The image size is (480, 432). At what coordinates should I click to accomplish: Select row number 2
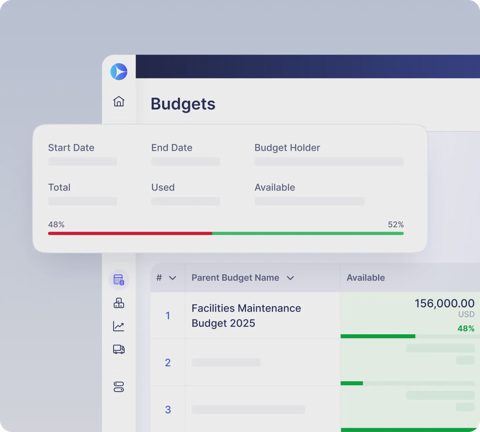click(x=168, y=363)
